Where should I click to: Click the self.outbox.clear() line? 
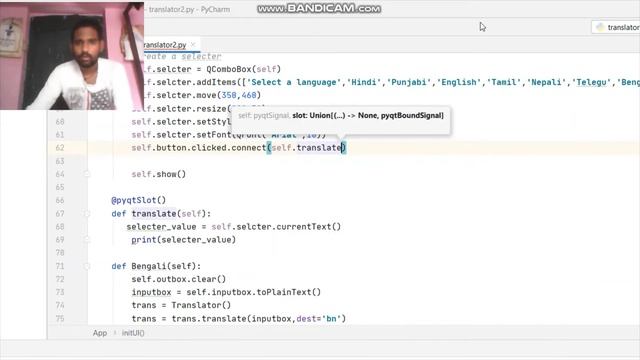(178, 279)
